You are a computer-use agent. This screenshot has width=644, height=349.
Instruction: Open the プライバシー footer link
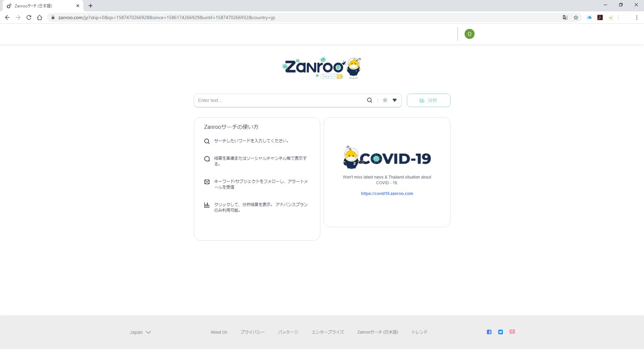coord(252,332)
